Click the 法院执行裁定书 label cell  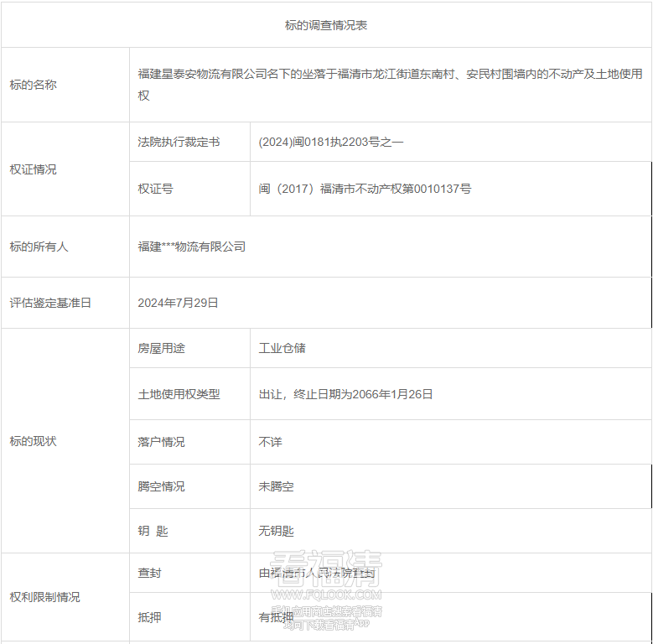tap(179, 143)
